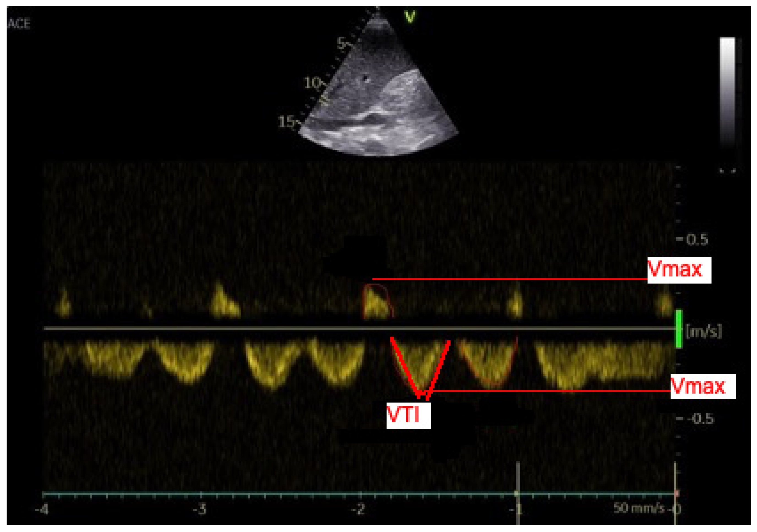Click the green V orientation marker

coord(410,17)
